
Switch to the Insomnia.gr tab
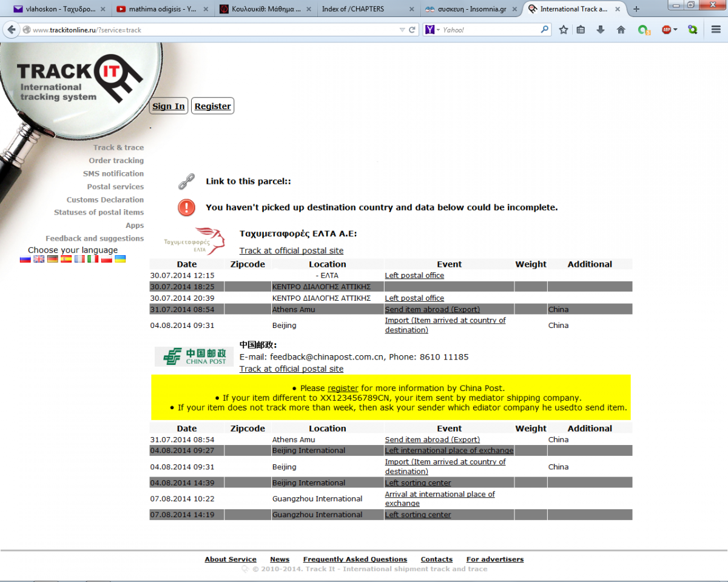tap(470, 9)
